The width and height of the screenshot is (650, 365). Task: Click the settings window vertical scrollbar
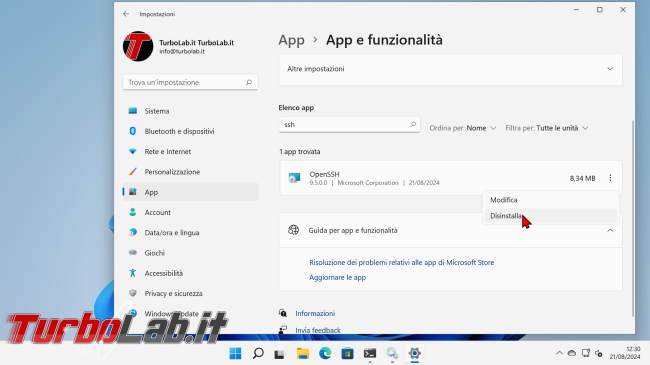coord(633,219)
